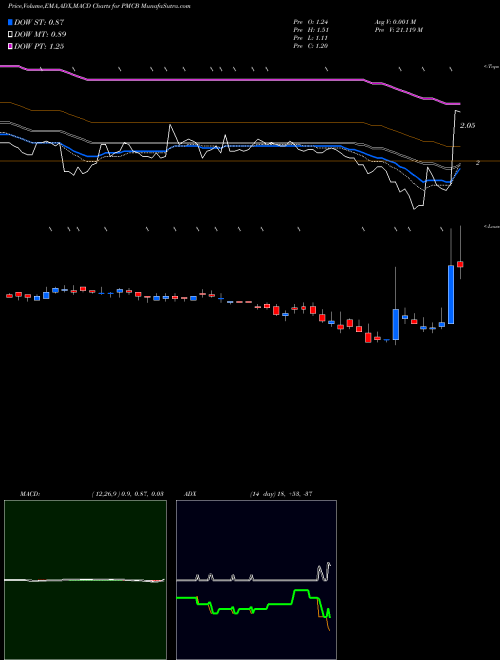
Task: Click the ADX panel title
Action: (191, 493)
